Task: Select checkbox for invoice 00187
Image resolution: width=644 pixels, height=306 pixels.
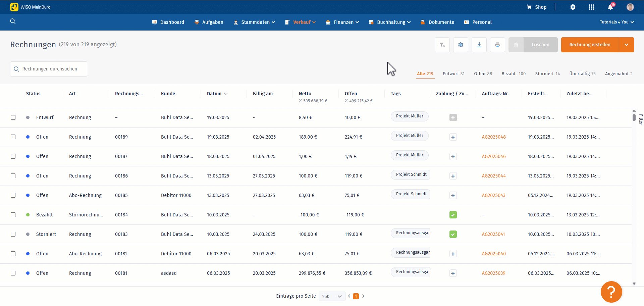Action: tap(13, 156)
